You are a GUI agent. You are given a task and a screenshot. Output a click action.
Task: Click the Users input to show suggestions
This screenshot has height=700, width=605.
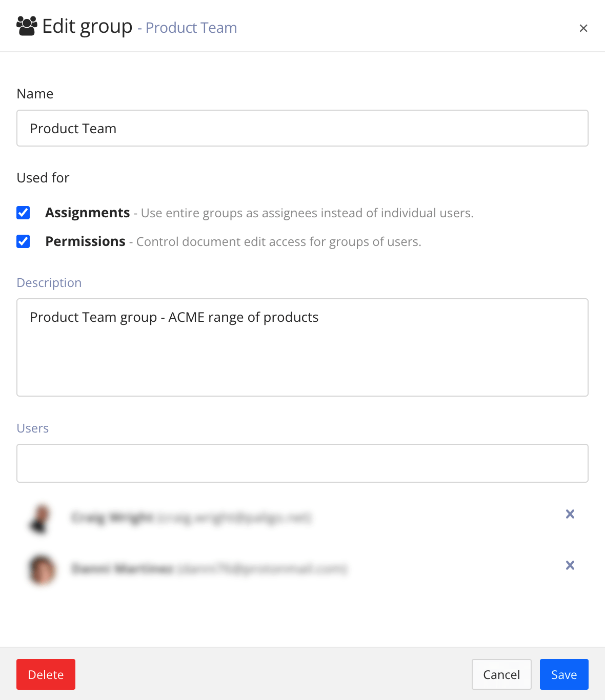pyautogui.click(x=302, y=463)
